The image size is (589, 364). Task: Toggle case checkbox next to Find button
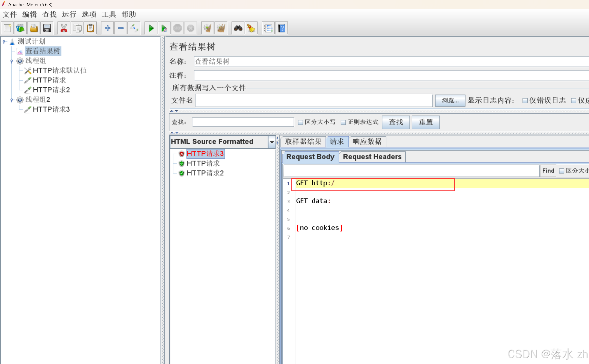[562, 171]
